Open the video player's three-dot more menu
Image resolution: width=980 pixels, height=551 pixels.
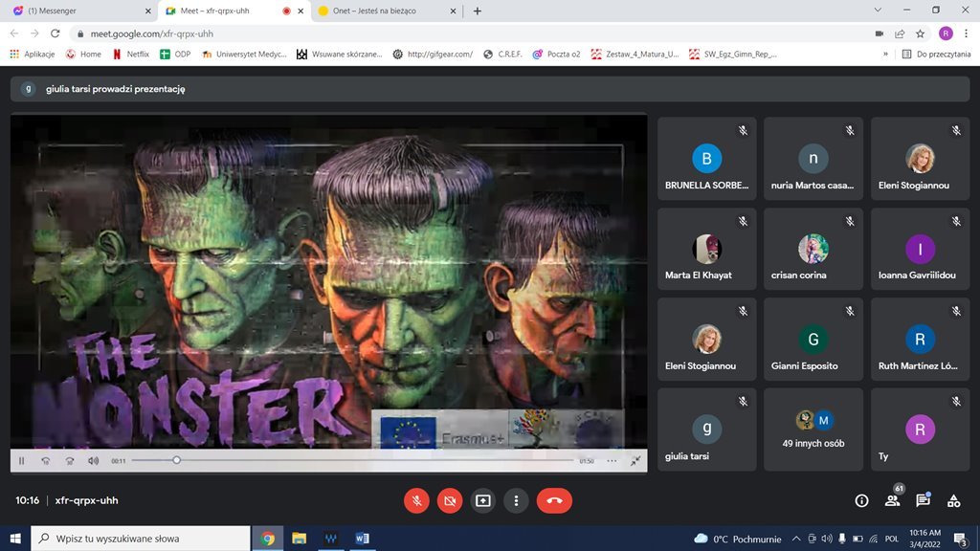612,460
